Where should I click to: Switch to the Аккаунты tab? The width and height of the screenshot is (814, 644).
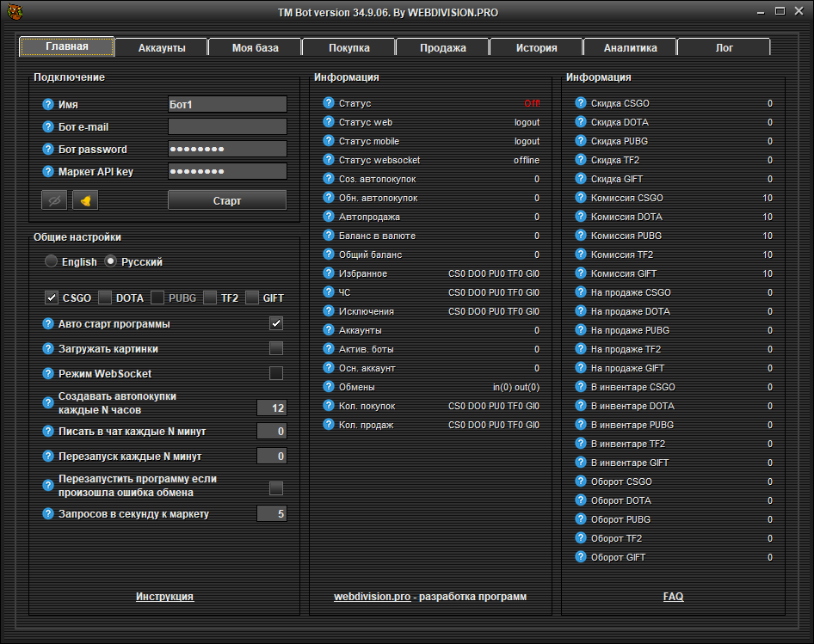point(162,48)
